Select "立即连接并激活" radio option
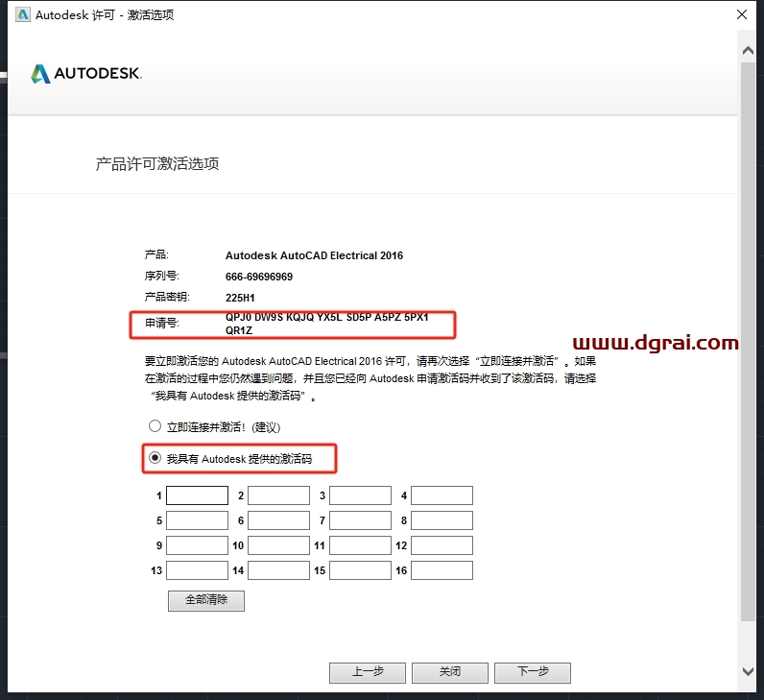Viewport: 764px width, 700px height. [x=155, y=426]
